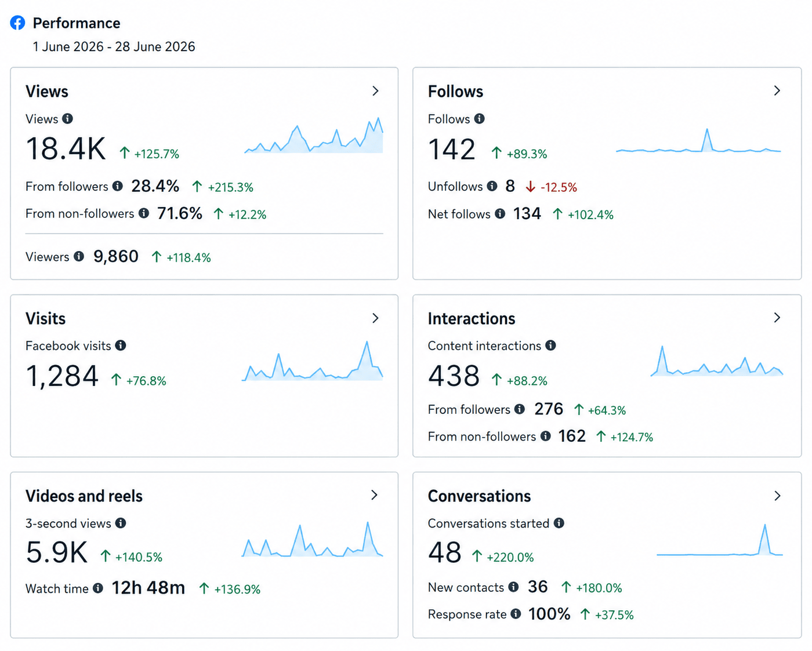The height and width of the screenshot is (651, 812).
Task: Click the Performance heading
Action: tap(77, 23)
